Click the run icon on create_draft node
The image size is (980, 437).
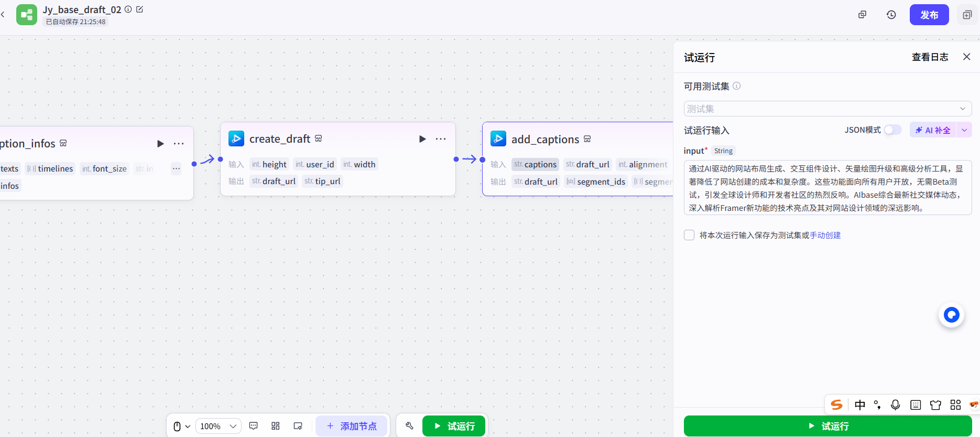click(422, 139)
